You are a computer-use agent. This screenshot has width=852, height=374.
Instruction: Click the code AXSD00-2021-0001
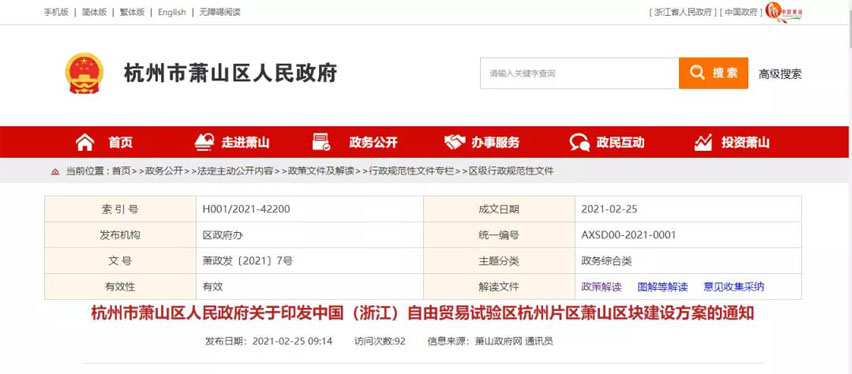click(x=628, y=235)
